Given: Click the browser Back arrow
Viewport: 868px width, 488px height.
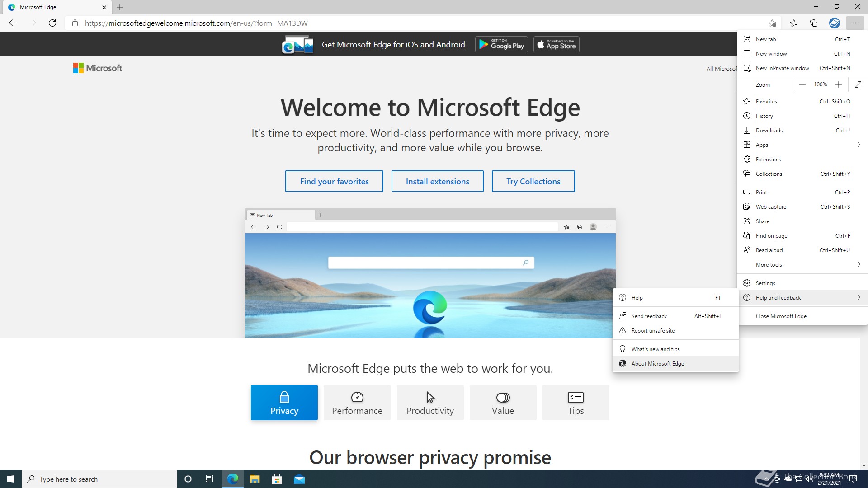Looking at the screenshot, I should tap(13, 23).
